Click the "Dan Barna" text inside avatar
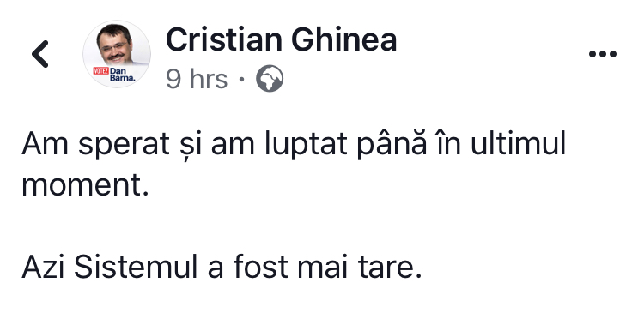Screen dimensions: 644x325 pyautogui.click(x=122, y=75)
